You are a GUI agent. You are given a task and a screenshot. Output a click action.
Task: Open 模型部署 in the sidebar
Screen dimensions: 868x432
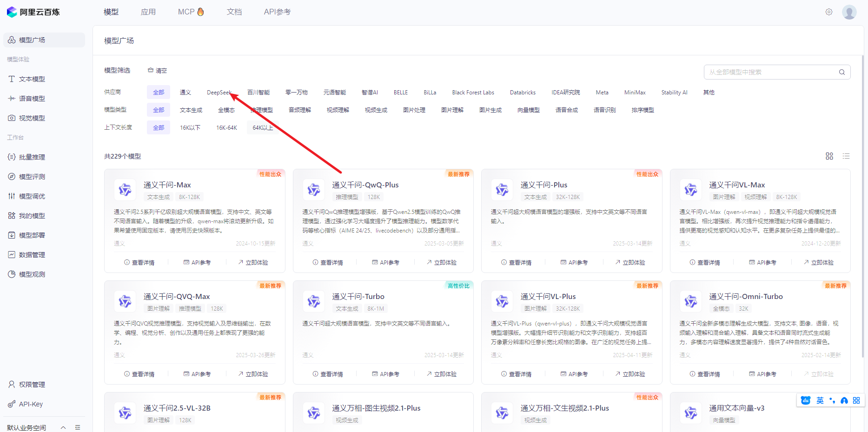32,235
